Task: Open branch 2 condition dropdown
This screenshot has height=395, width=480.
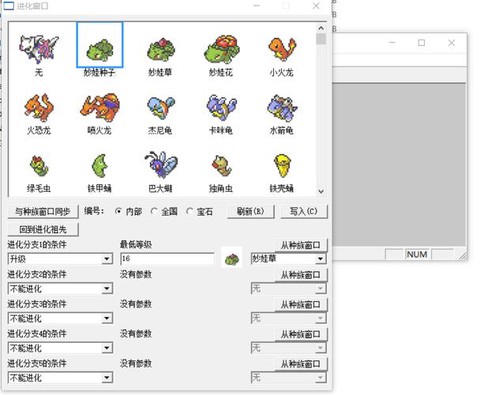Action: pyautogui.click(x=60, y=288)
